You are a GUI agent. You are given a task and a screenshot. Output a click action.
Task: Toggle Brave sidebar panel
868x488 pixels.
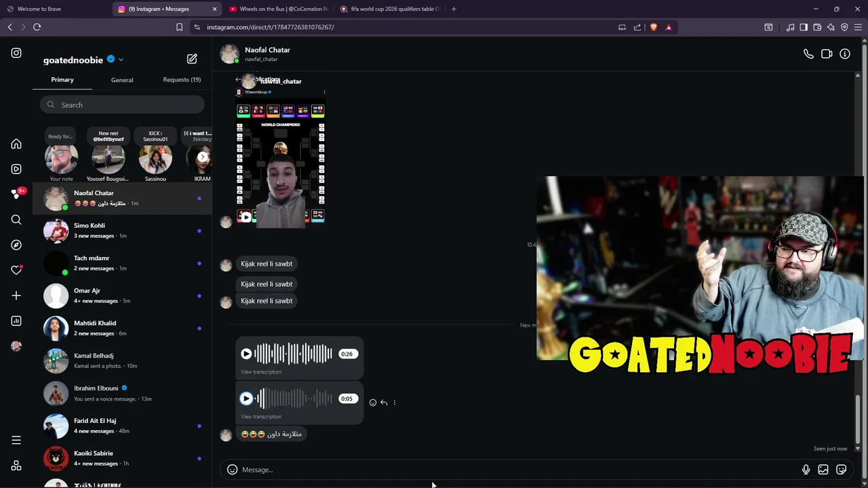(804, 27)
